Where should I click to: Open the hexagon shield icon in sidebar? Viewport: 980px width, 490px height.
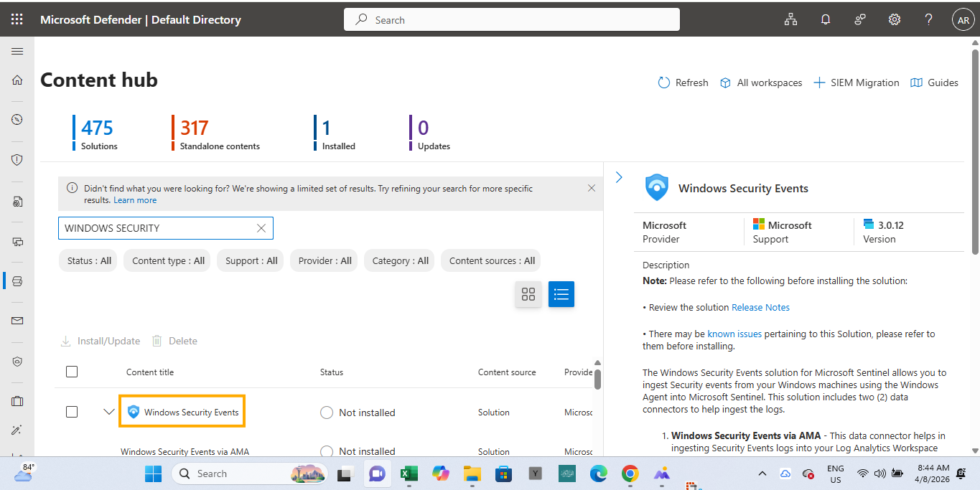click(x=17, y=362)
